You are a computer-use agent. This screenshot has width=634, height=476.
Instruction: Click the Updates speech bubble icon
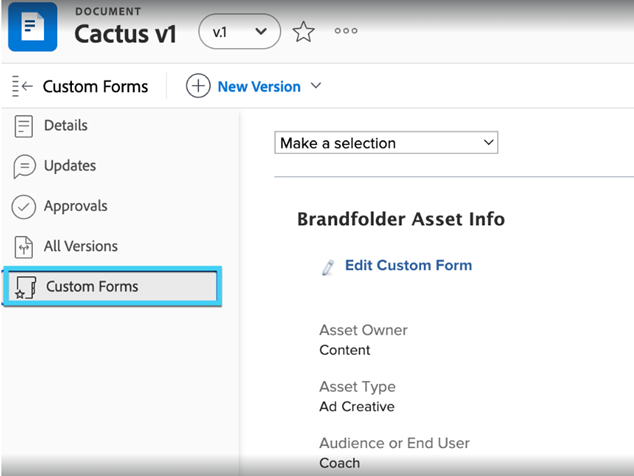24,166
